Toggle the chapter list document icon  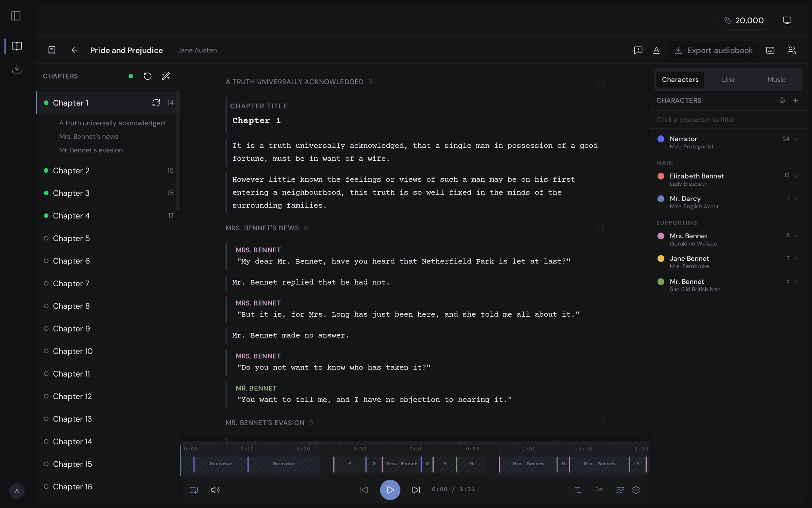coord(52,50)
